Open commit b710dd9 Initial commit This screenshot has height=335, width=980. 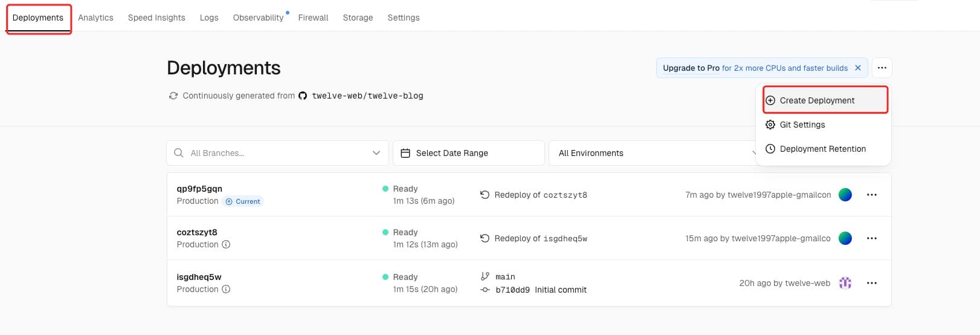click(541, 290)
